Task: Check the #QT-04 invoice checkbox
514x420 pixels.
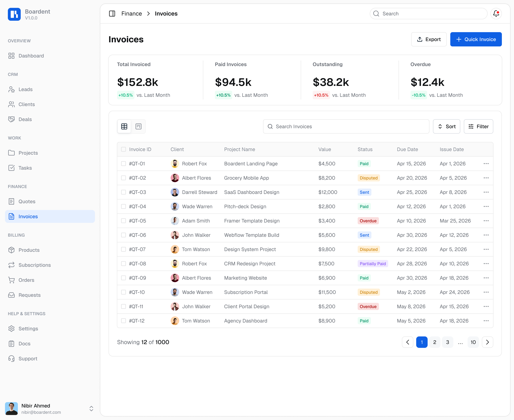Action: 123,206
